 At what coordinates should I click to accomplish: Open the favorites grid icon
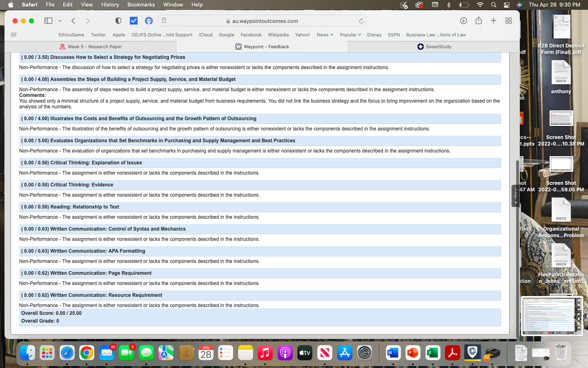(13, 35)
